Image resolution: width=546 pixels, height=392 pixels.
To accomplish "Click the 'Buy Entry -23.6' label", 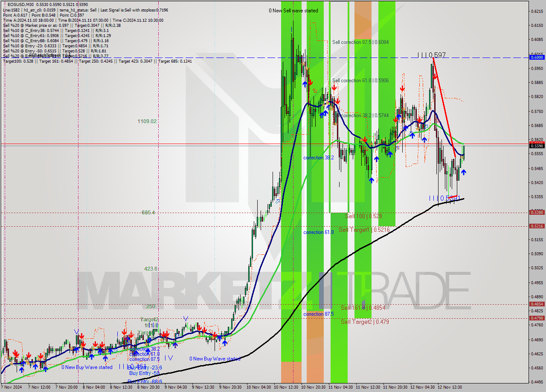I will coord(145,368).
